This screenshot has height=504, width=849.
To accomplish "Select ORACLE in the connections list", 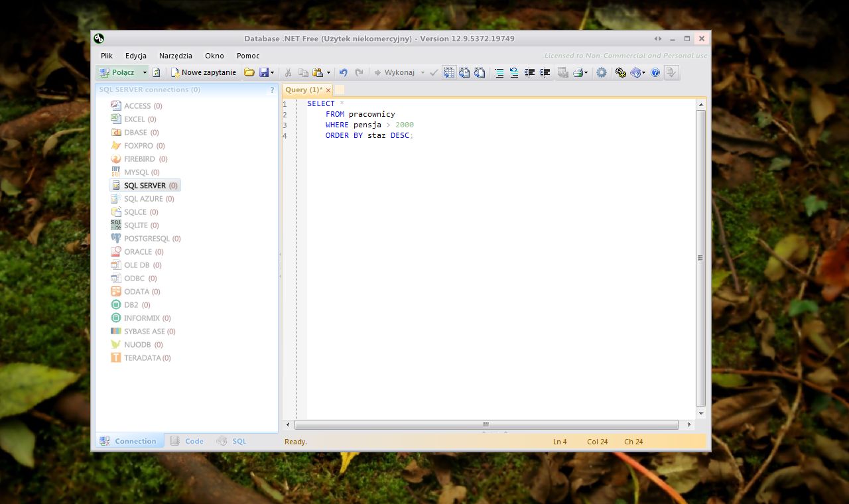I will click(x=137, y=251).
